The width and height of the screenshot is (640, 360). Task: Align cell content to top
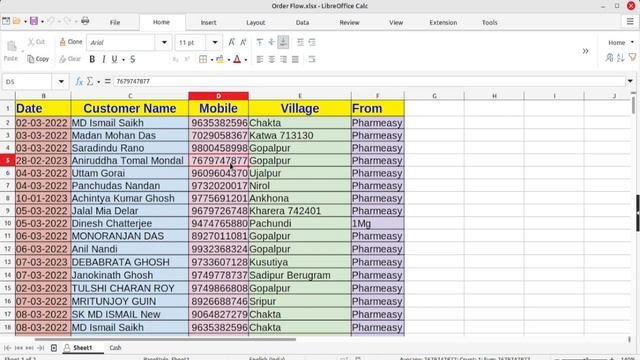click(260, 42)
